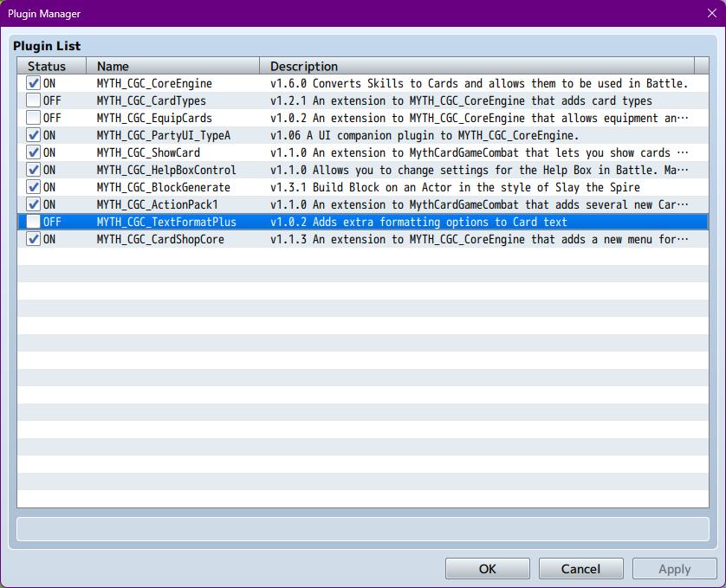Enable the MYTH_CGC_CardTypes plugin checkbox
This screenshot has height=588, width=726.
33,100
